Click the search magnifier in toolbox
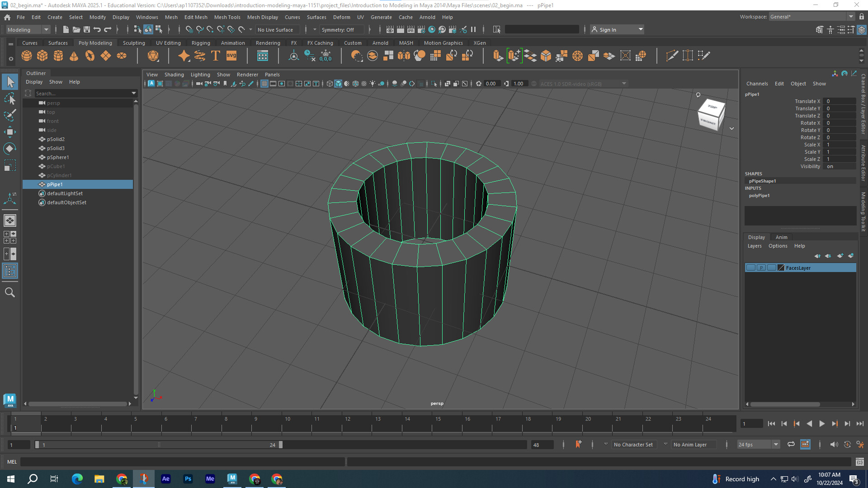 (10, 293)
